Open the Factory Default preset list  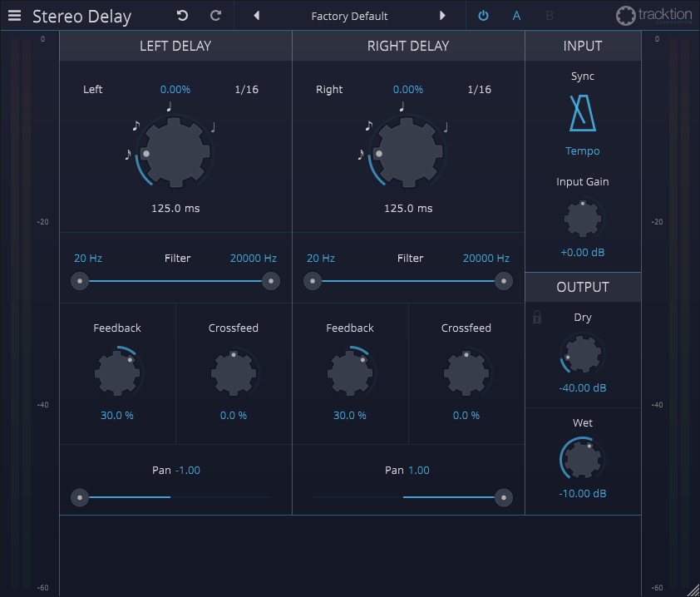pos(349,16)
